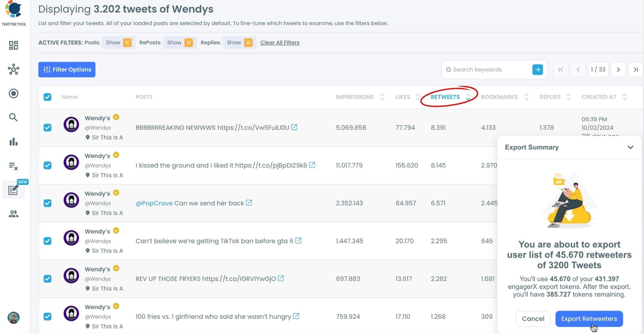Uncheck the BBBBRRREAKING NEWWWS tweet row
Image resolution: width=644 pixels, height=334 pixels.
(47, 128)
